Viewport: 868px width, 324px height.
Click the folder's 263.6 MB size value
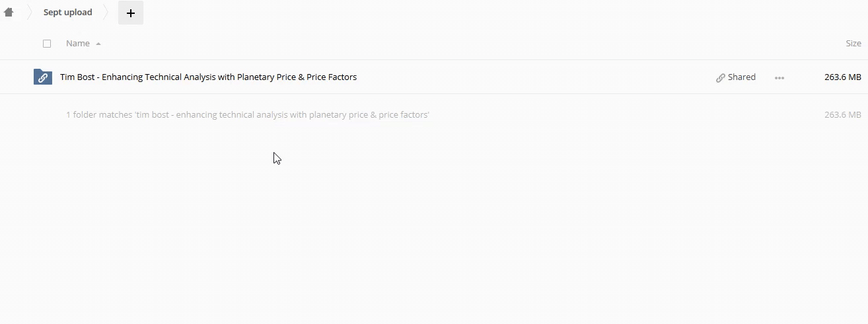[842, 77]
